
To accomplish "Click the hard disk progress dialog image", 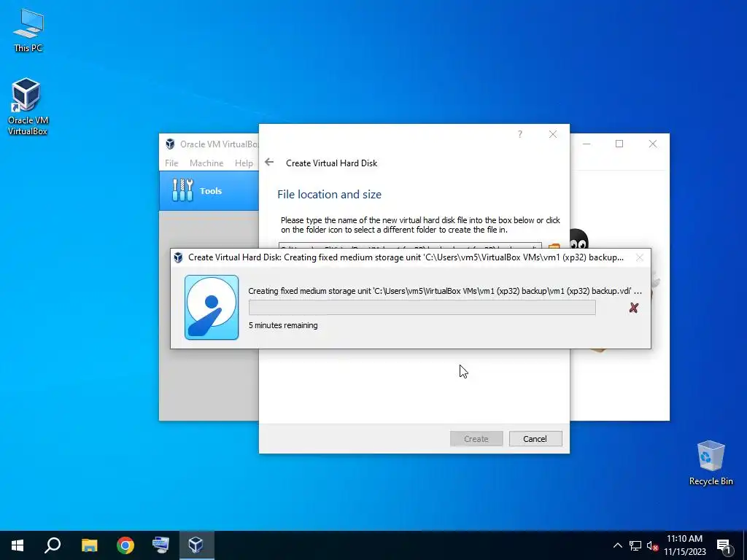I will [212, 307].
